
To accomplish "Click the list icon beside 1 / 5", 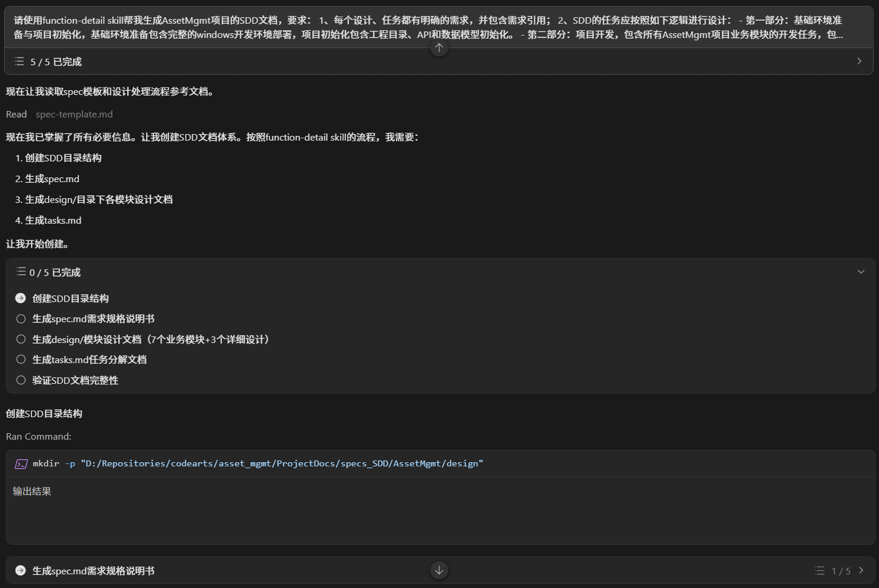I will click(820, 570).
